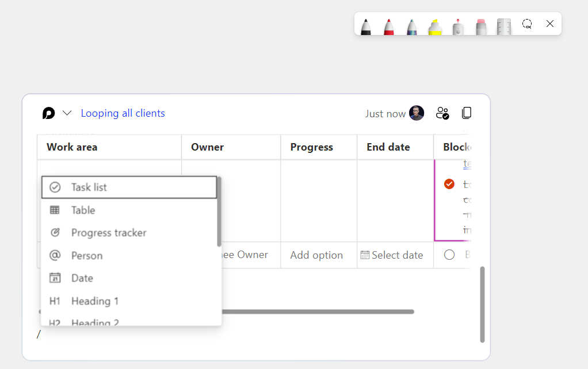Click the Work area column header
This screenshot has height=369, width=588.
coord(72,147)
